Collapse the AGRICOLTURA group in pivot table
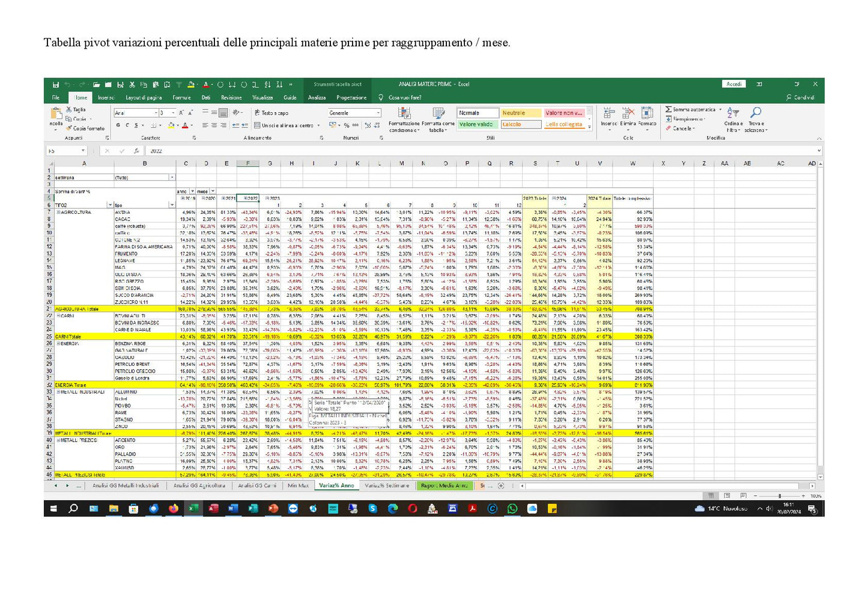868x613 pixels. pos(58,212)
